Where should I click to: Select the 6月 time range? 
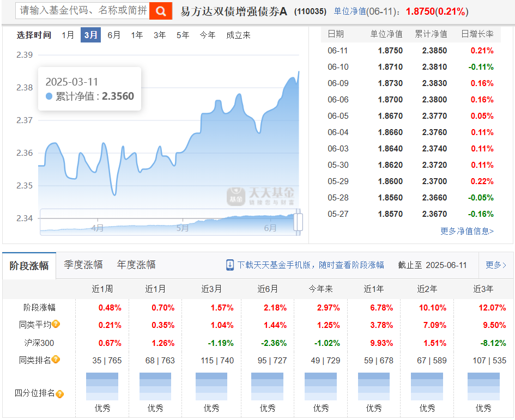click(x=114, y=35)
